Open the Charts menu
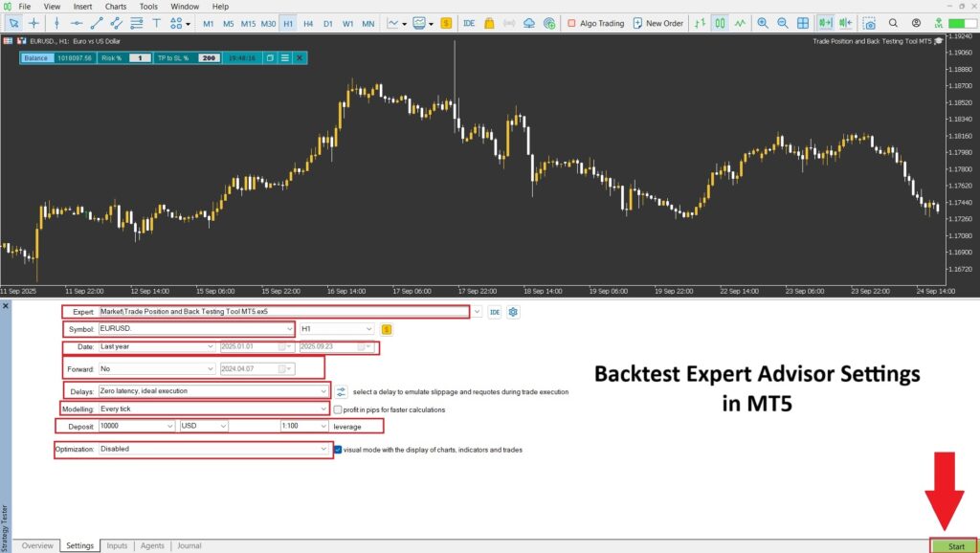980x553 pixels. click(115, 7)
